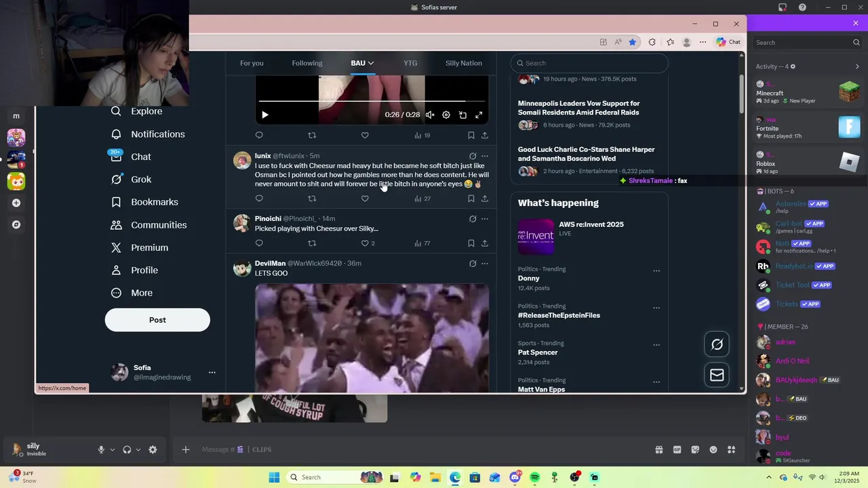Open the AWS re:Invent 2025 live event
868x488 pixels.
coord(589,235)
